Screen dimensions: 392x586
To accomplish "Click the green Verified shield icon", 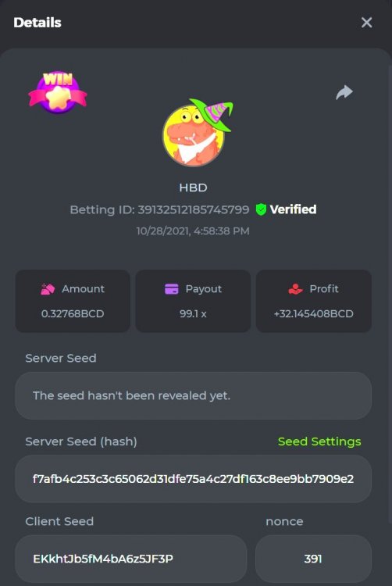I will 261,209.
